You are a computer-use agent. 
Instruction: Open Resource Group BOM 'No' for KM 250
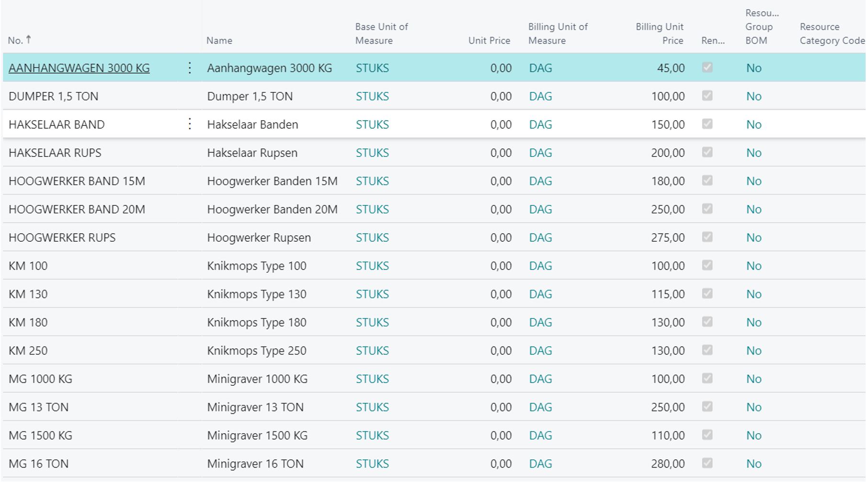coord(754,350)
